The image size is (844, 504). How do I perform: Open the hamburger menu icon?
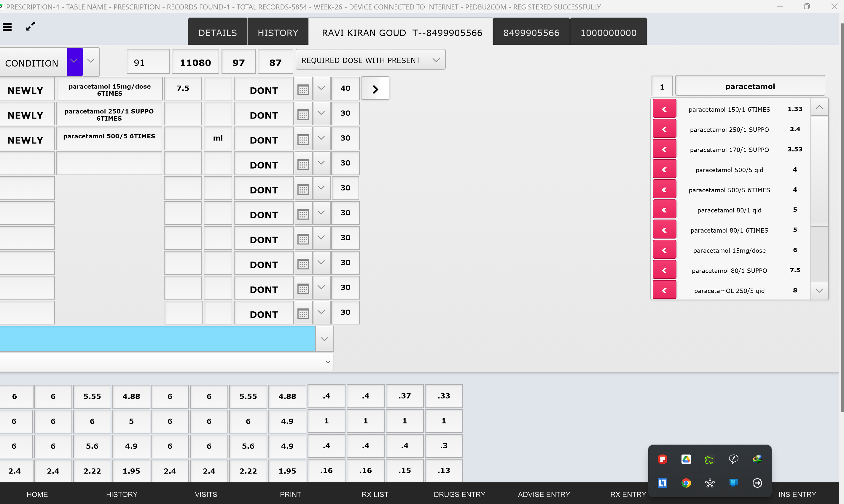tap(7, 27)
